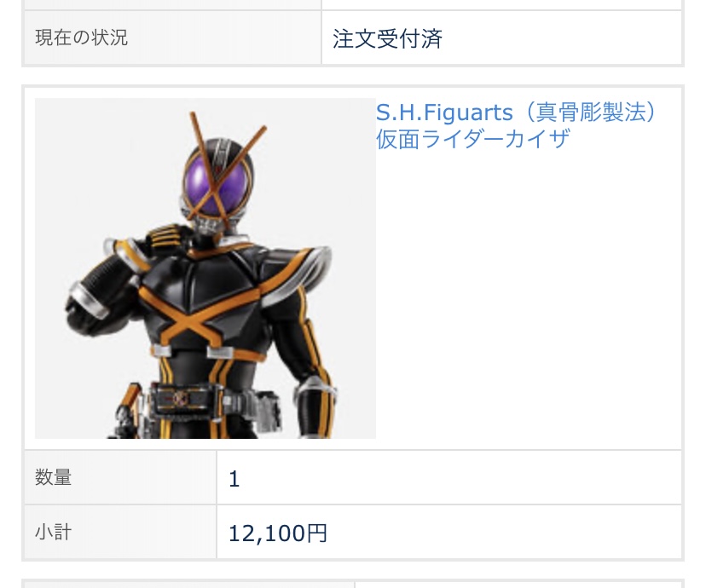Click the blank area beneath the product title
706x588 pixels.
pos(529,297)
